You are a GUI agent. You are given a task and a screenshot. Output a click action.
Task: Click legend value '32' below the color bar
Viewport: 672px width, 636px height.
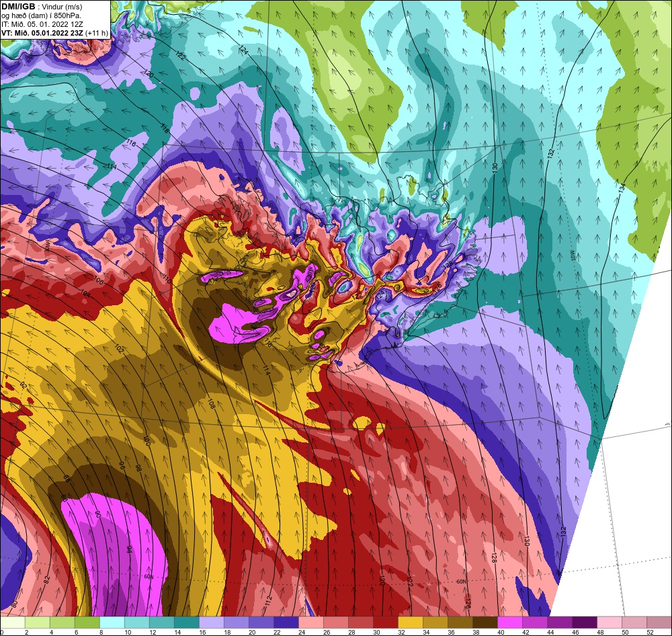point(401,632)
